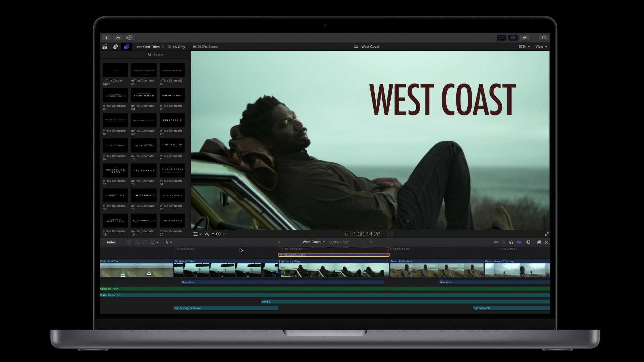The height and width of the screenshot is (362, 644).
Task: Check Background Tasks status icon
Action: (x=129, y=37)
